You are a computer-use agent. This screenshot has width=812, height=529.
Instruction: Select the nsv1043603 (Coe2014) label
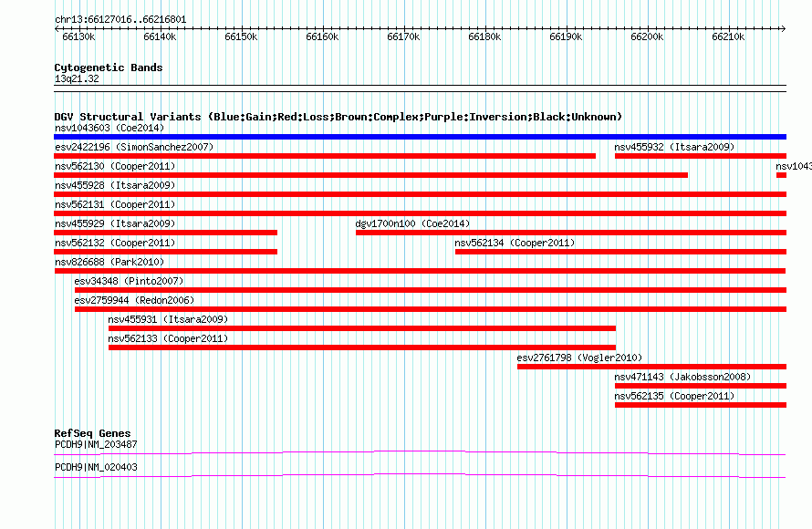[109, 128]
